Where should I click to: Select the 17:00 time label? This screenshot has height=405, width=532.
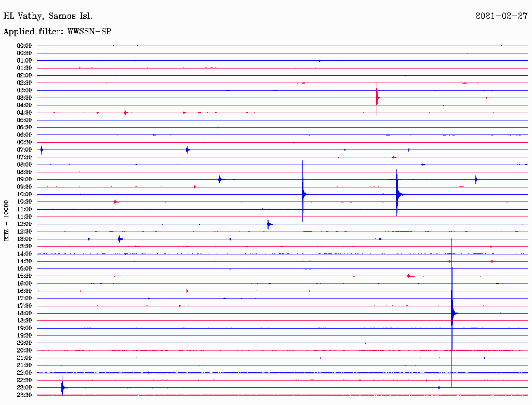tap(24, 298)
